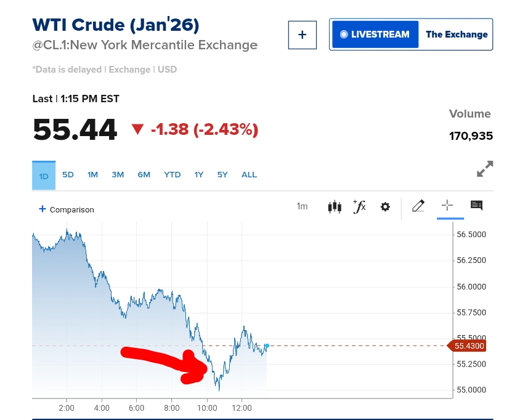Toggle the crosshair tool
The height and width of the screenshot is (420, 512).
click(447, 206)
